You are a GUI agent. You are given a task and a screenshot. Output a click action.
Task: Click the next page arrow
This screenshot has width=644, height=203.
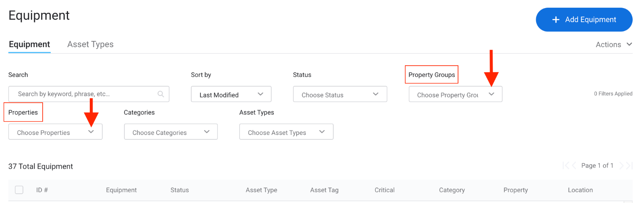pos(621,166)
